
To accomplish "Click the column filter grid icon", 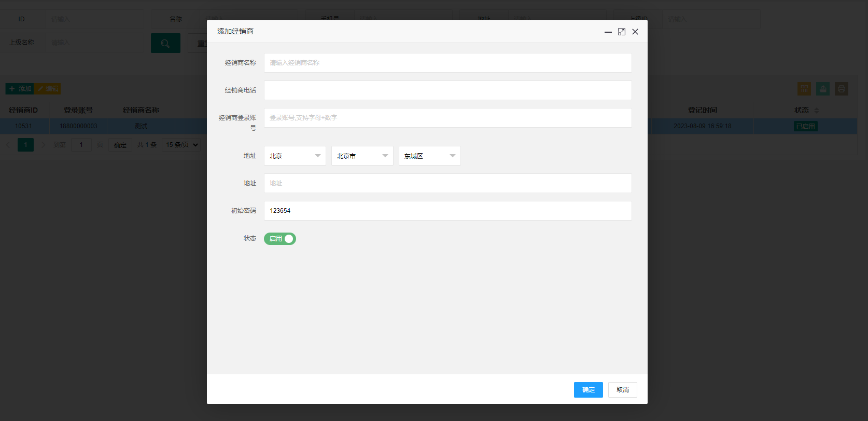I will [x=804, y=89].
